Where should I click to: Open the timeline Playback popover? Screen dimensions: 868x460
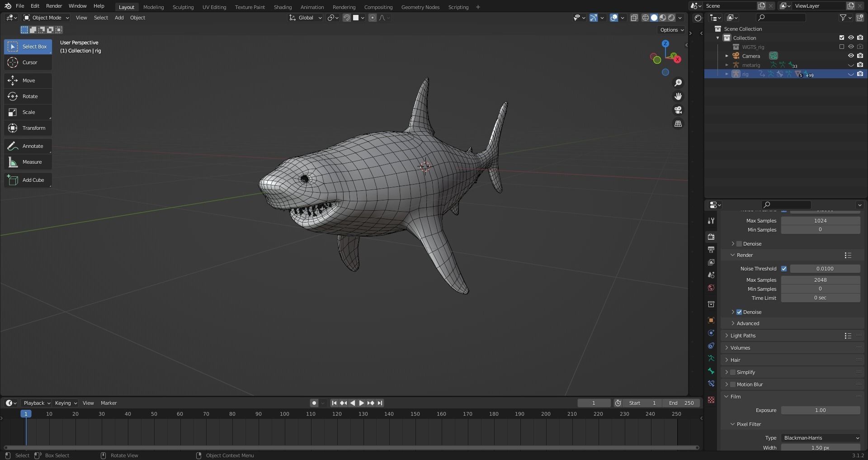(37, 403)
